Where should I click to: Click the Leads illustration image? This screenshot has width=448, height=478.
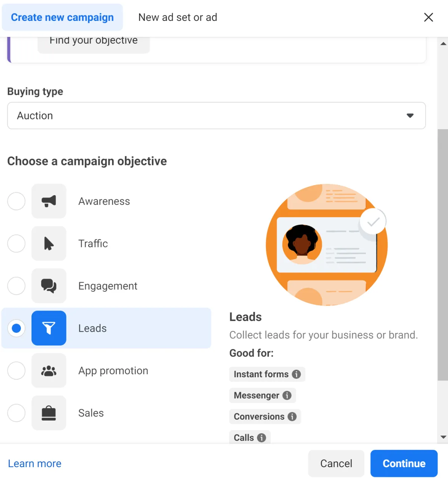327,245
